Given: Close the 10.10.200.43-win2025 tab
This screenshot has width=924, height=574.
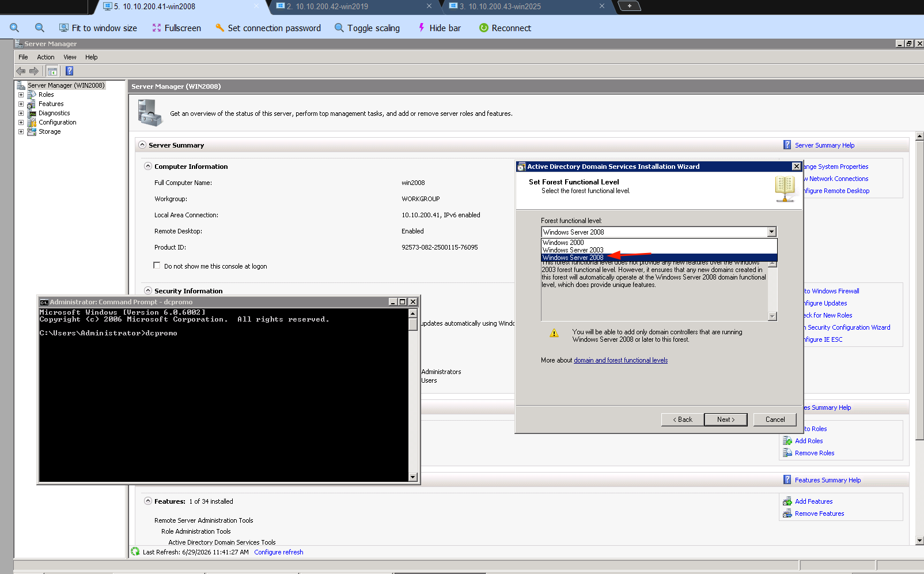Looking at the screenshot, I should pos(602,6).
